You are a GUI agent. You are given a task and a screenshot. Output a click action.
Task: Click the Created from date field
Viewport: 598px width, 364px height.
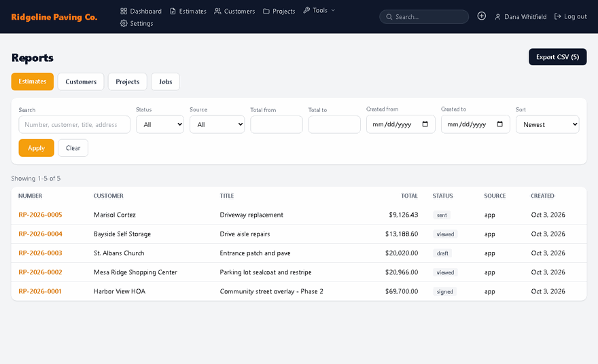pos(401,124)
